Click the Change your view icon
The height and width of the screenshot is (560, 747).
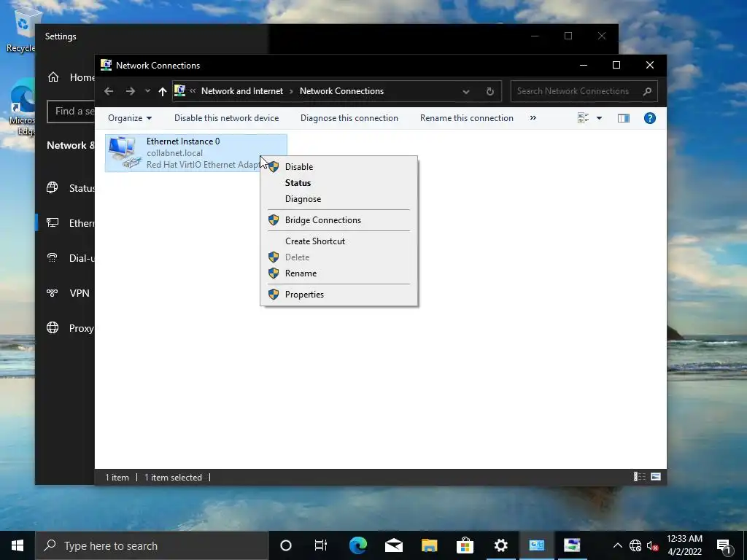point(583,118)
